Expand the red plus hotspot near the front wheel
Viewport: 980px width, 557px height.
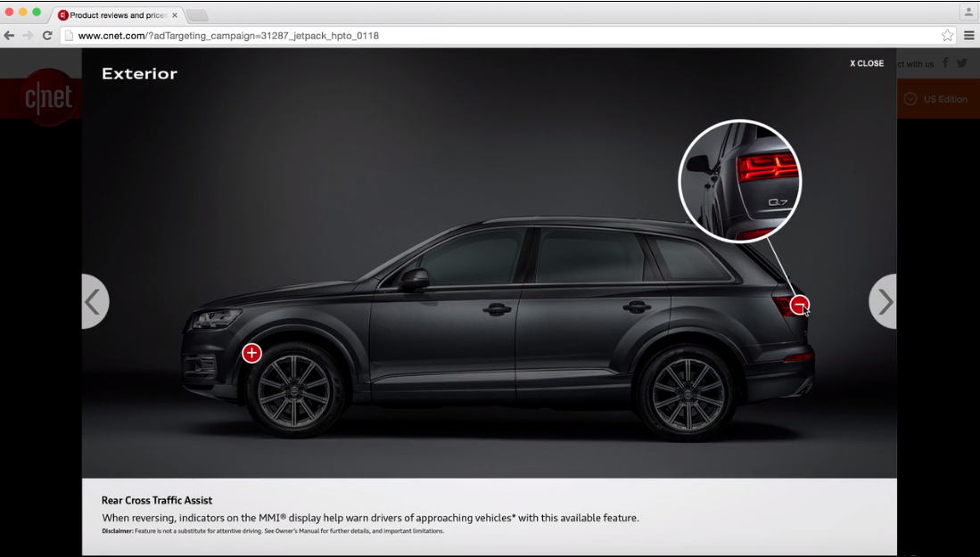(251, 353)
